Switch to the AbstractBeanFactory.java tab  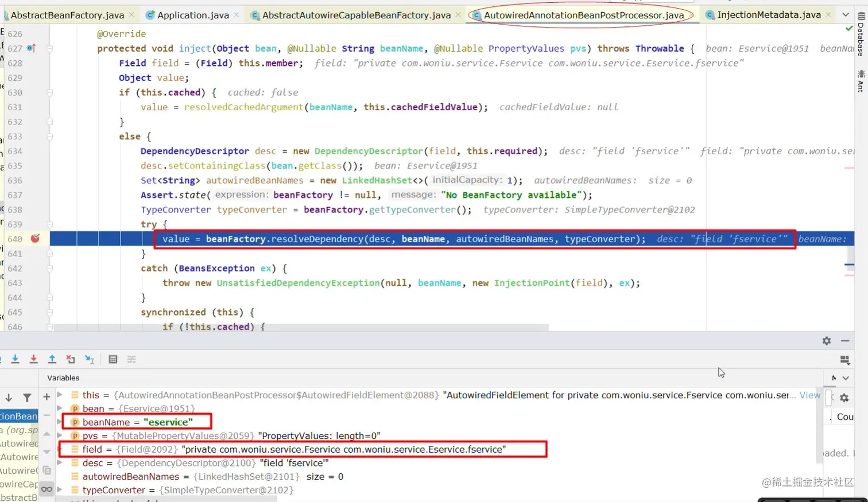(x=67, y=15)
